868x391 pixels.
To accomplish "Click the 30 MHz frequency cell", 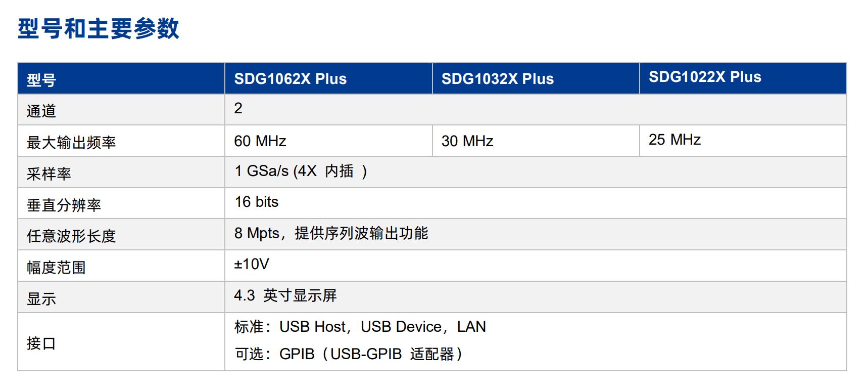I will click(467, 141).
